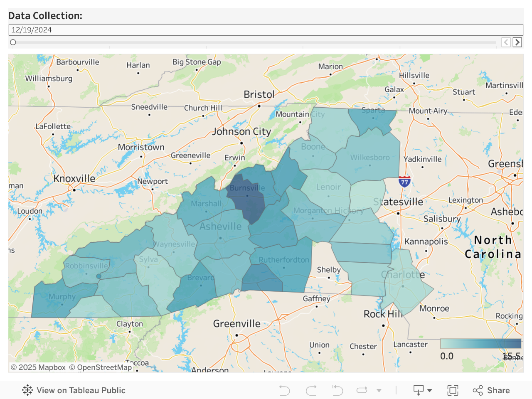Viewport: 532px width, 399px height.
Task: Step to the next Data Collection date
Action: [517, 42]
